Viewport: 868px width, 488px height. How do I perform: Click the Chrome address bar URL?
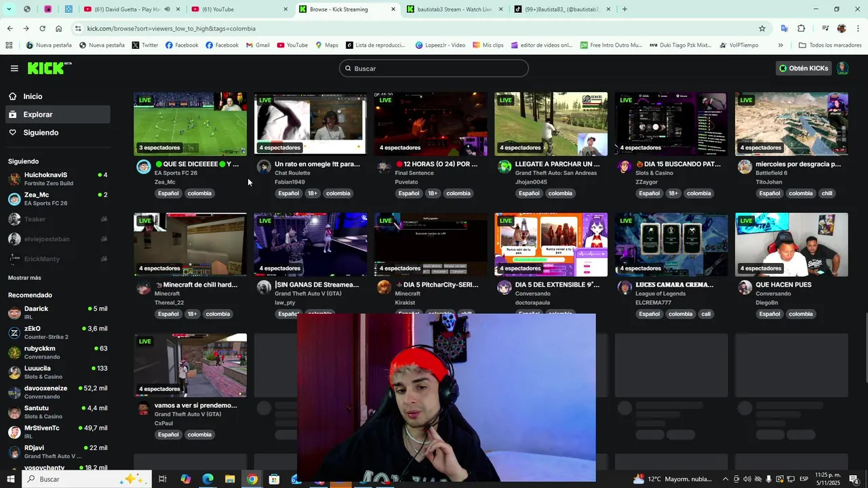click(171, 28)
